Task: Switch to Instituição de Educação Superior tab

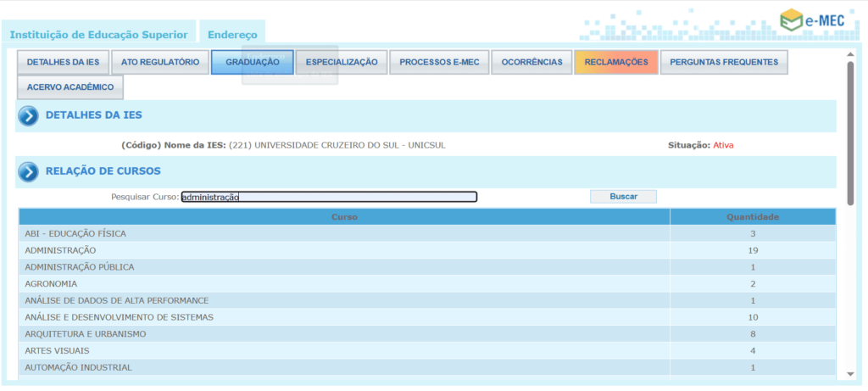Action: (x=98, y=34)
